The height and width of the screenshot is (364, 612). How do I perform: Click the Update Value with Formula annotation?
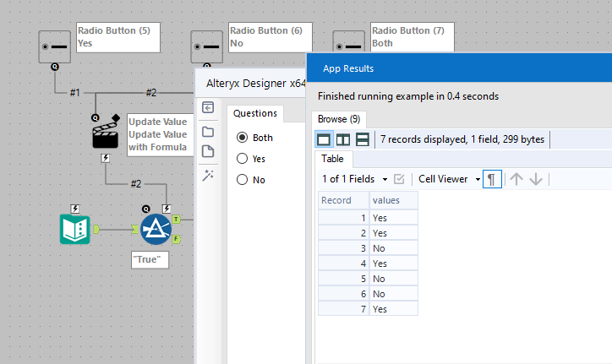pyautogui.click(x=161, y=135)
